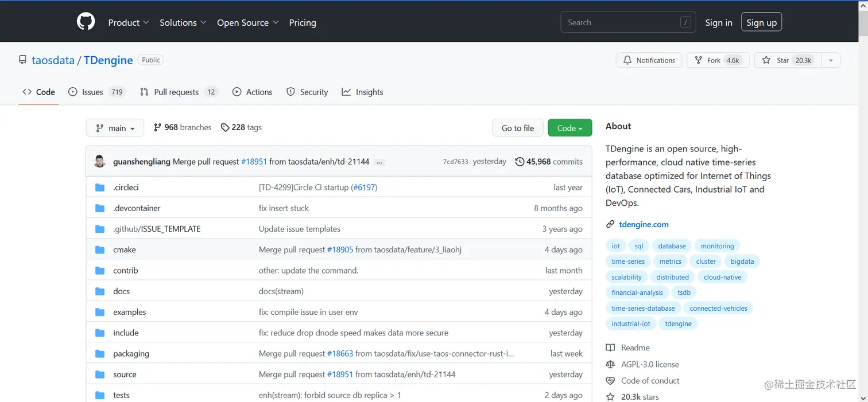Open the taosdata owner link
The image size is (868, 402).
coord(53,60)
